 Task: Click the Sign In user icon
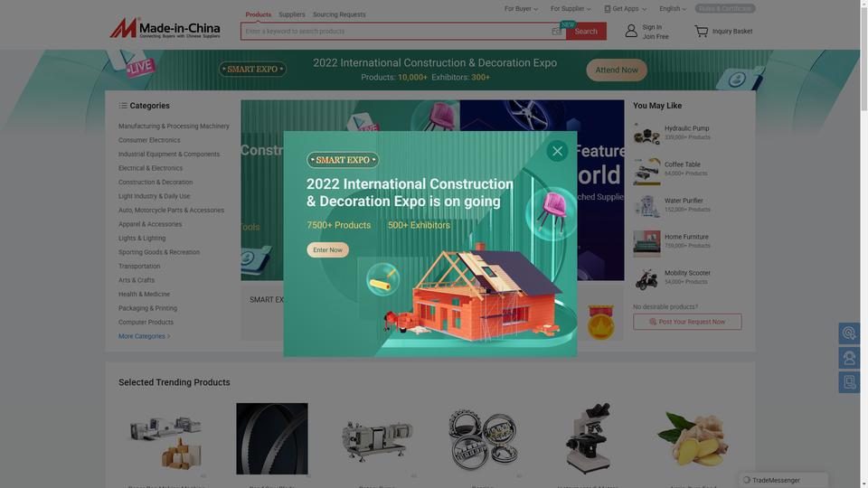point(631,31)
